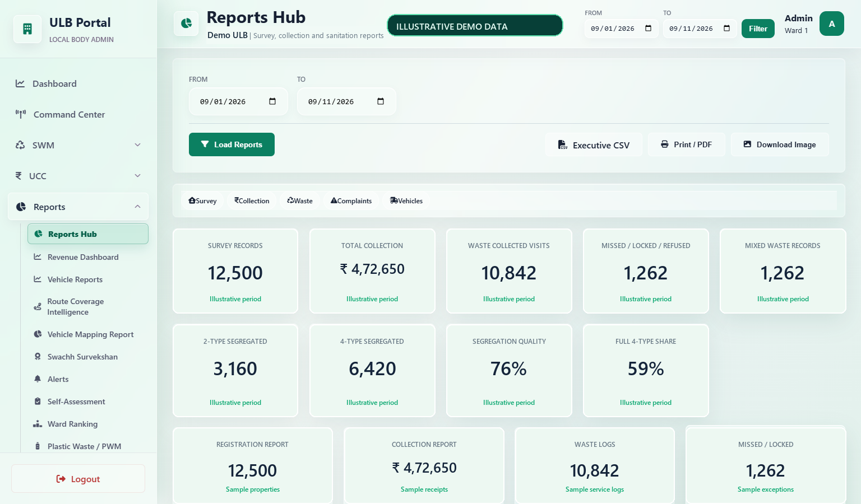This screenshot has width=861, height=504.
Task: Click the UCC rupee icon
Action: tap(18, 176)
